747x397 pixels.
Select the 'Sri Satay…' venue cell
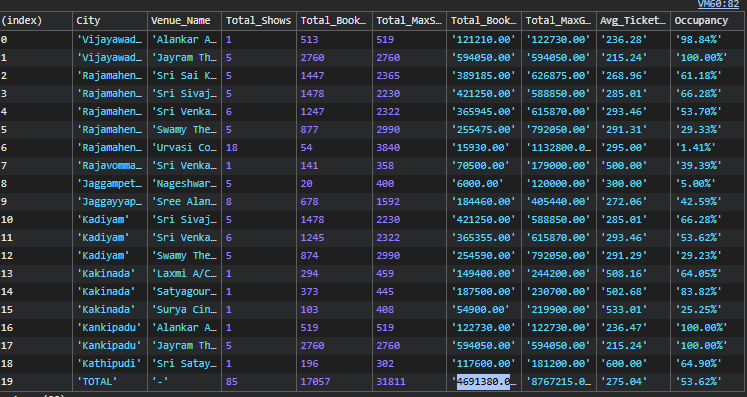(184, 364)
